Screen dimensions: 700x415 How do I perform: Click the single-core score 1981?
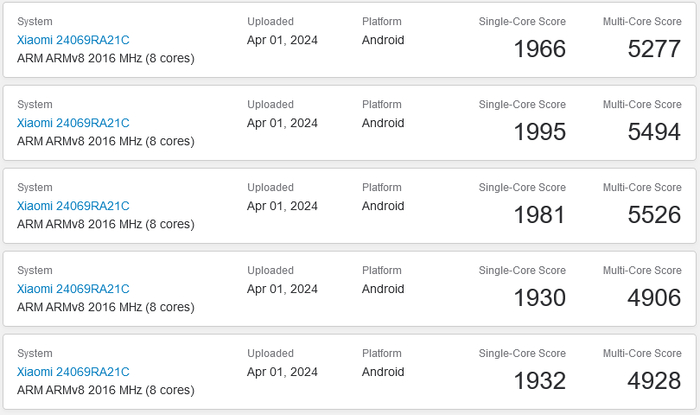[x=539, y=215]
